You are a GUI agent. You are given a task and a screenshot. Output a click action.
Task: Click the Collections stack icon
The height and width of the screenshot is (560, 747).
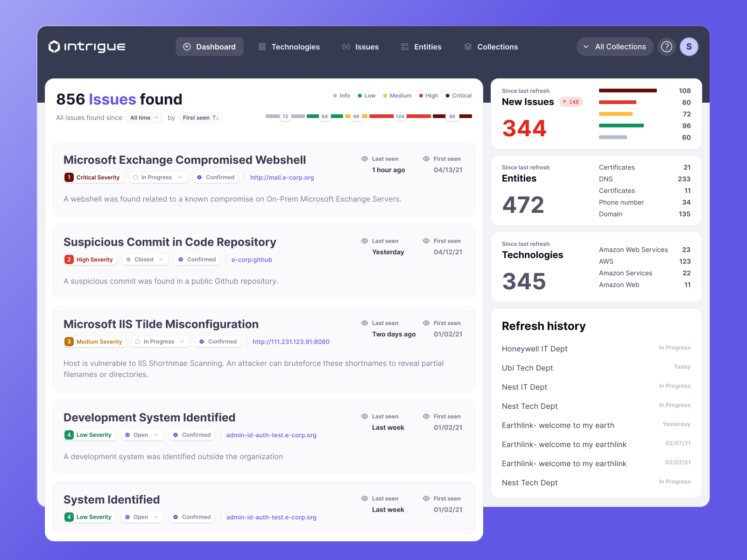point(468,47)
